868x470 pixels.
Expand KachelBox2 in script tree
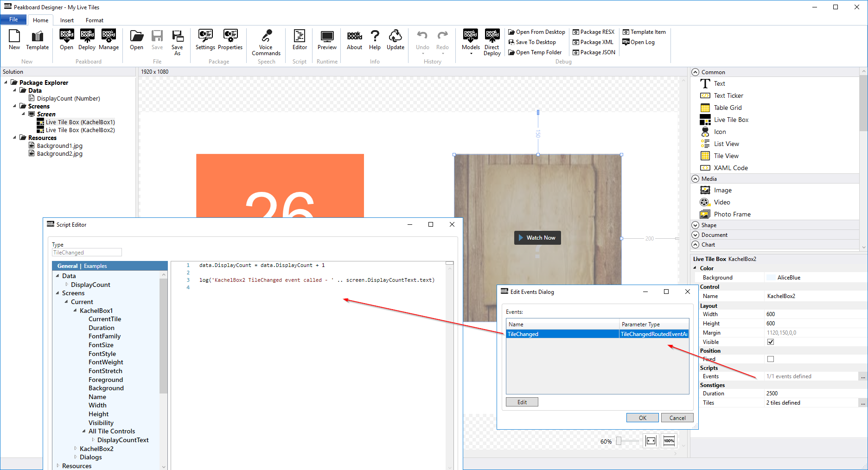[76, 448]
